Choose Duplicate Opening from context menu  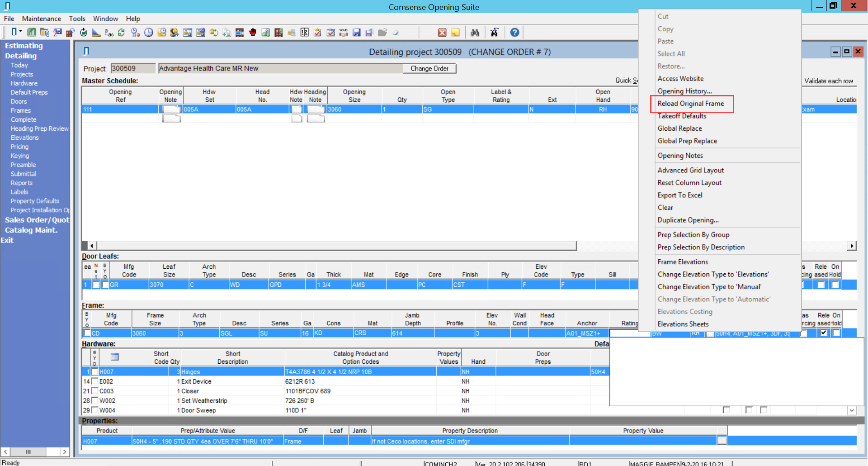pyautogui.click(x=688, y=220)
